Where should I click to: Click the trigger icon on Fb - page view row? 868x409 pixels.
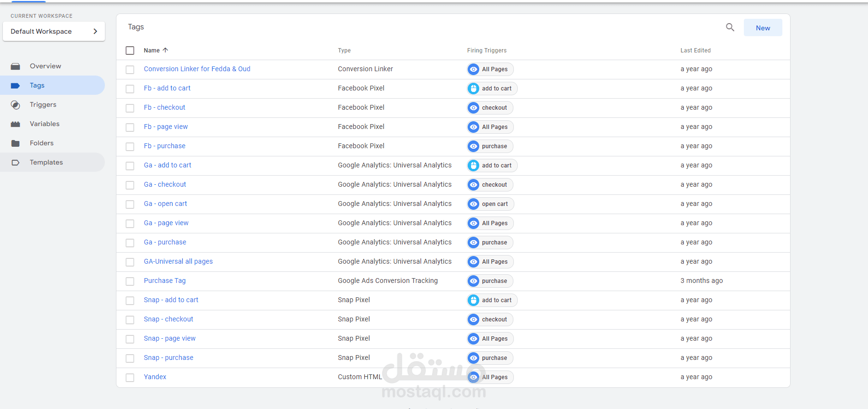[473, 127]
